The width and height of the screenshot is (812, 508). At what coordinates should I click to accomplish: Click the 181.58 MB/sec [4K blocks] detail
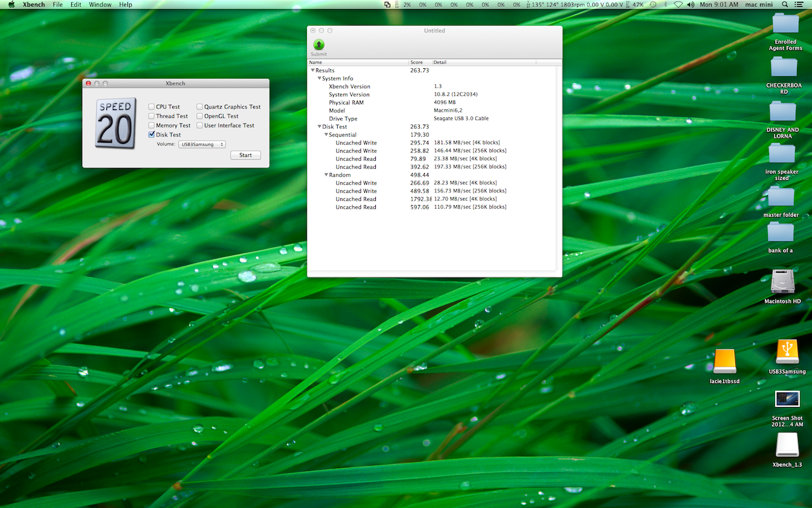466,143
